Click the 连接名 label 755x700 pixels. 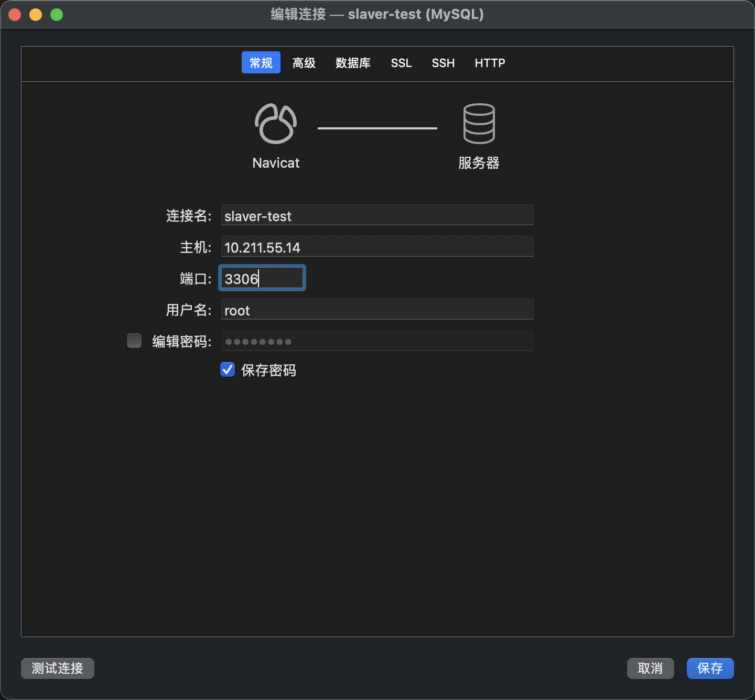click(x=189, y=216)
